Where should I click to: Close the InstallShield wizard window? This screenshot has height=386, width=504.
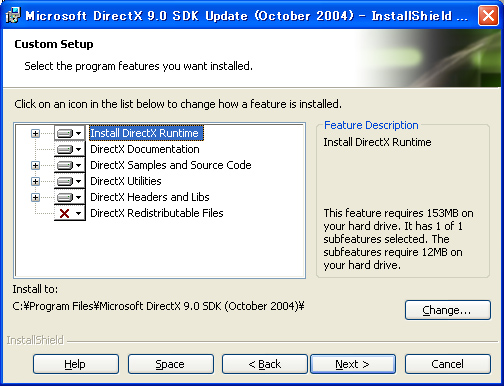point(488,15)
